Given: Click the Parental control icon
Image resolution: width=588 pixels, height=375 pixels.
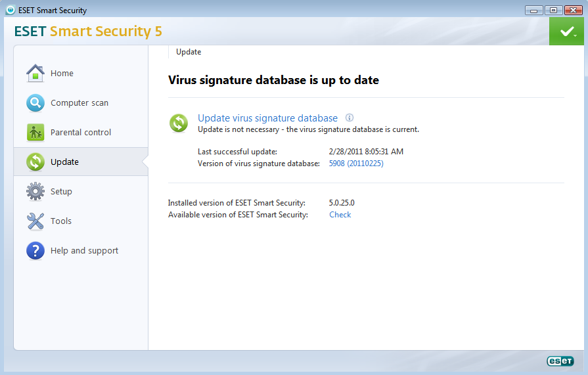Looking at the screenshot, I should 35,133.
